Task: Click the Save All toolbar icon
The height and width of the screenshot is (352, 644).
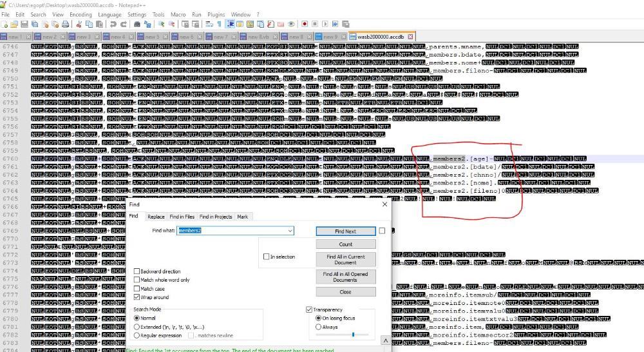Action: (x=35, y=24)
